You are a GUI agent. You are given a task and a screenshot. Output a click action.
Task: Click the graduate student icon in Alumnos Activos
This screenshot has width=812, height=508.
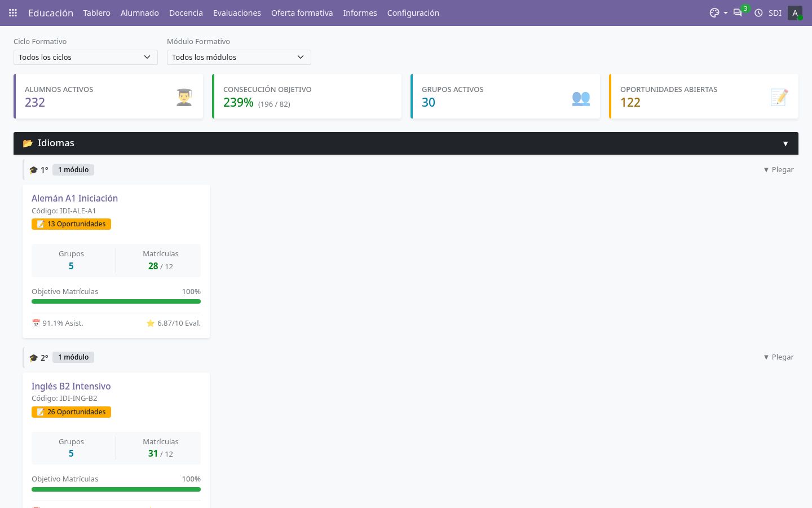point(184,97)
